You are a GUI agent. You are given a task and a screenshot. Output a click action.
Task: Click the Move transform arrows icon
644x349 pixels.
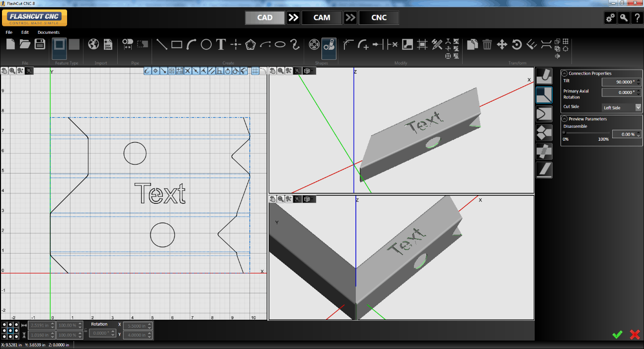(x=502, y=45)
